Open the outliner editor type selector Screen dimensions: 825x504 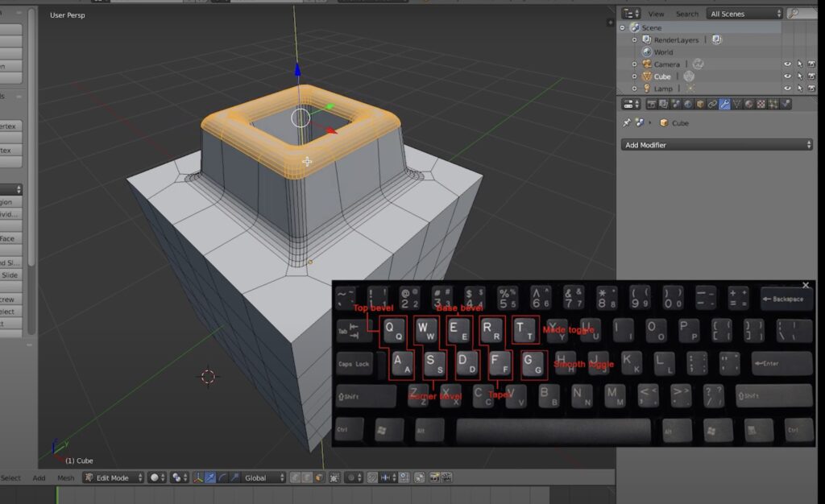631,14
